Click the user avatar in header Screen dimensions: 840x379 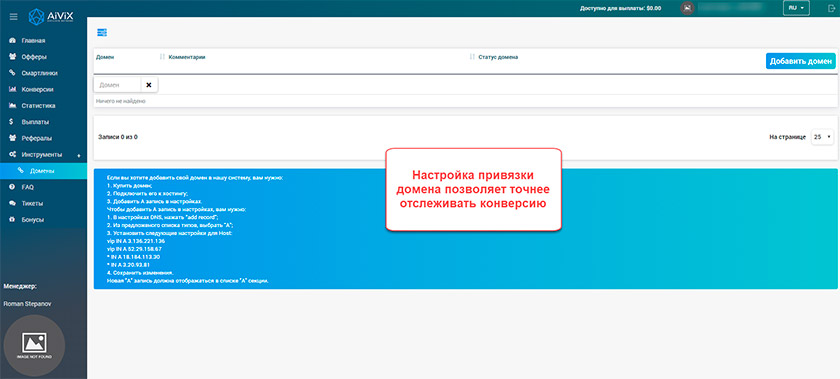(687, 8)
